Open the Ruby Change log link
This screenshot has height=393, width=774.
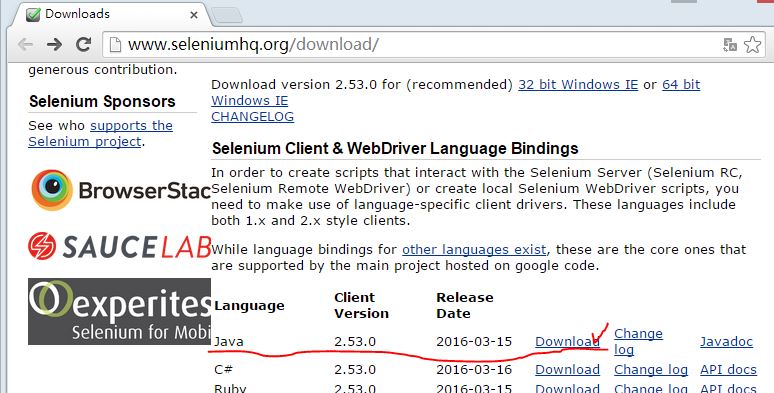tap(651, 388)
